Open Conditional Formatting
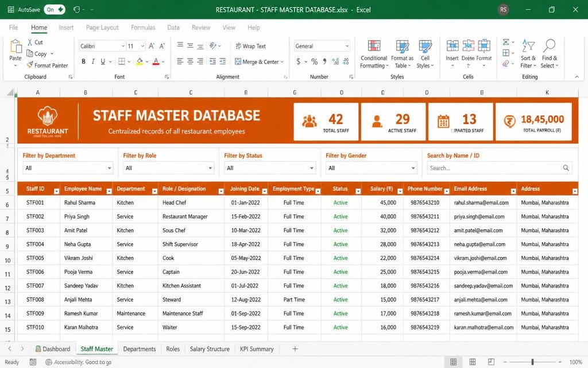The image size is (588, 368). pos(373,54)
